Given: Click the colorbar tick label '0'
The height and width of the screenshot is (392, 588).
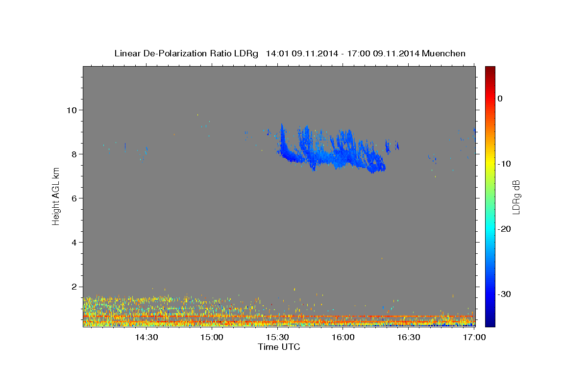Looking at the screenshot, I should pyautogui.click(x=500, y=98).
